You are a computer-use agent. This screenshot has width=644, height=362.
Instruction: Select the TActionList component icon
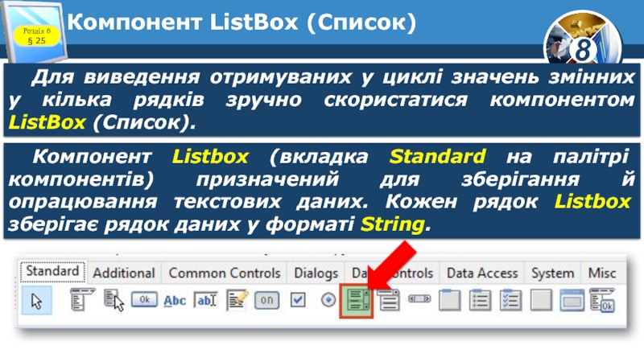coord(602,299)
